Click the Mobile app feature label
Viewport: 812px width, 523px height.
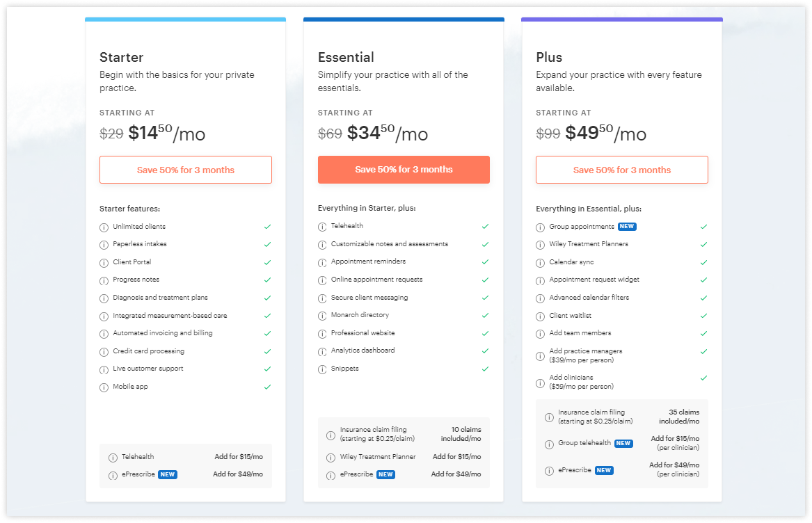pyautogui.click(x=131, y=387)
